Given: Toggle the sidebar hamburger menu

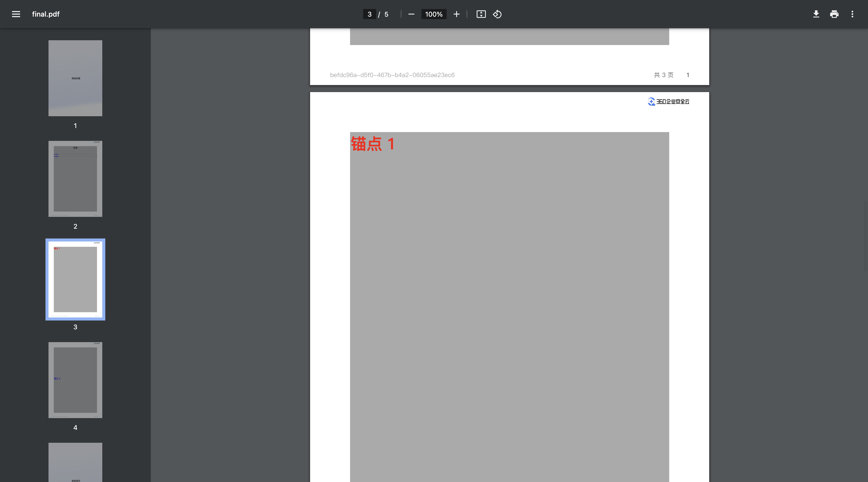Looking at the screenshot, I should point(16,14).
